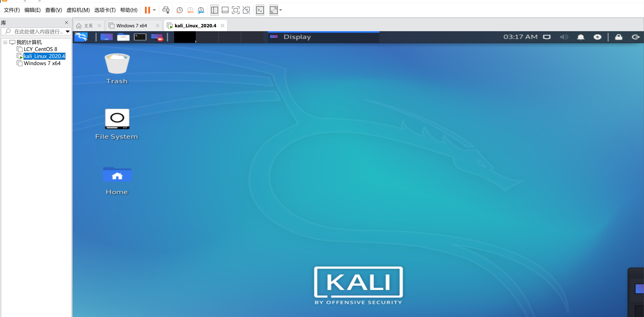Open the Kali applications menu
The height and width of the screenshot is (317, 644).
[81, 37]
